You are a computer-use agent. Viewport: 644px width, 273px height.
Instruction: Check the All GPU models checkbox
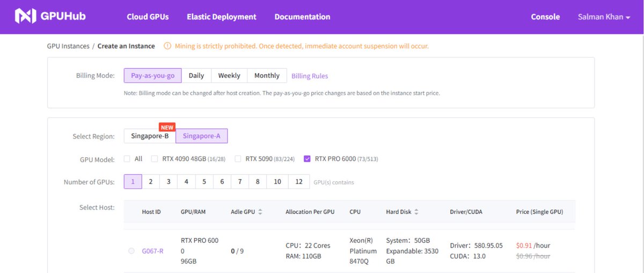pos(127,159)
